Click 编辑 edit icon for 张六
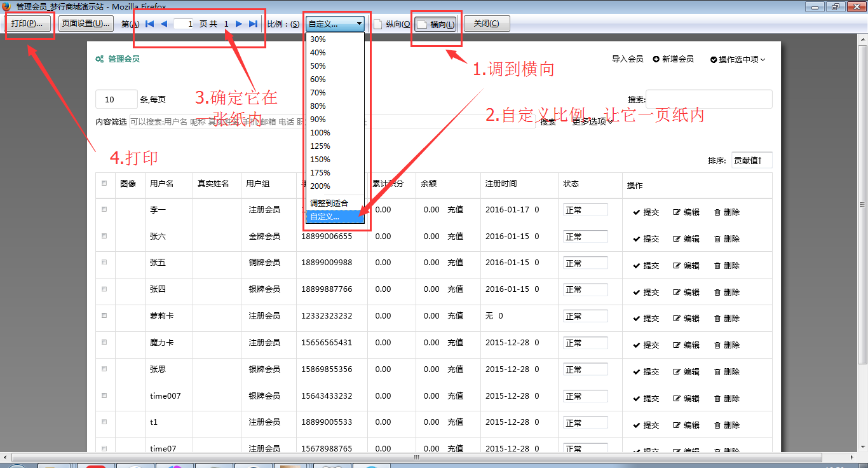868x468 pixels. coord(677,239)
